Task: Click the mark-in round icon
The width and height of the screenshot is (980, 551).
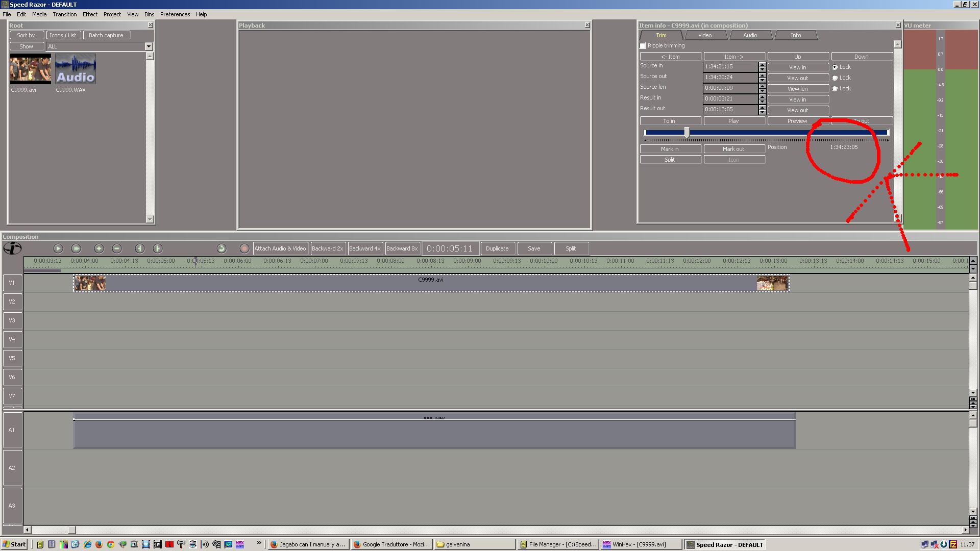Action: (x=140, y=248)
